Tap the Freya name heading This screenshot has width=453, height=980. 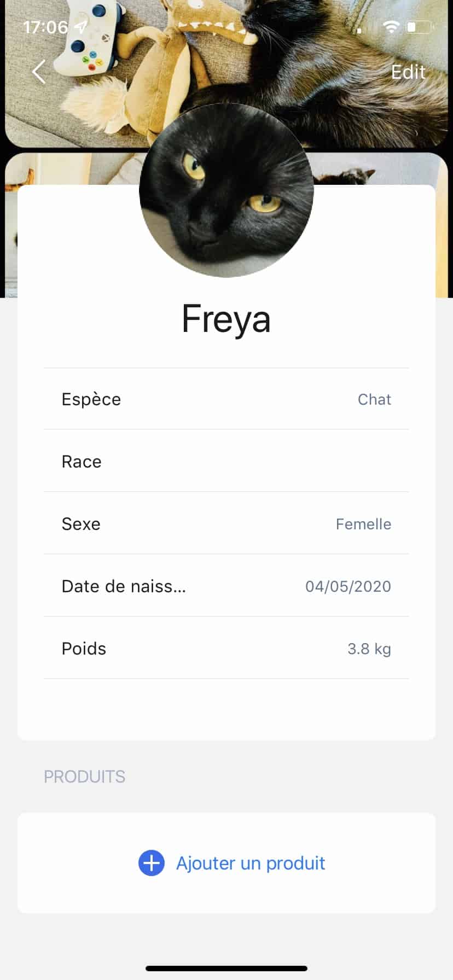click(x=226, y=319)
